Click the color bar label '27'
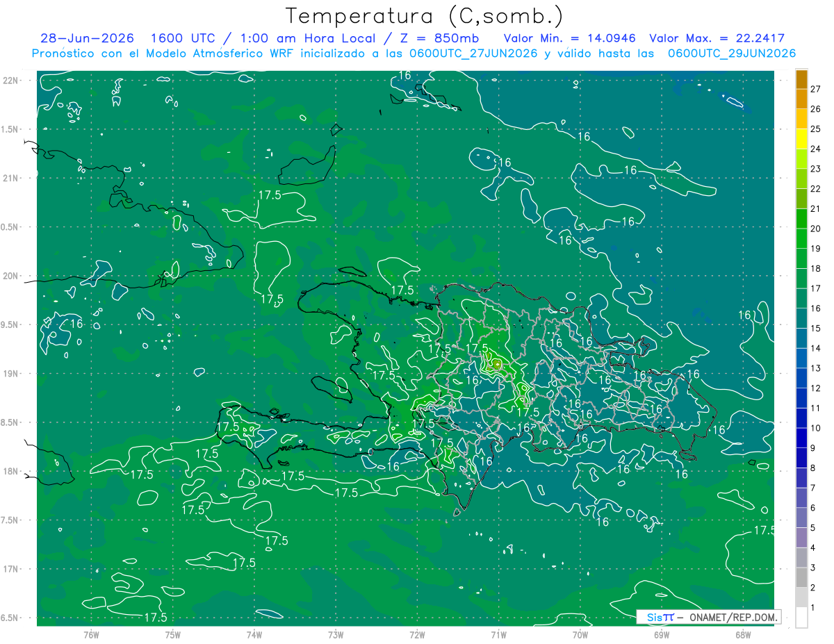834x644 pixels. [816, 89]
